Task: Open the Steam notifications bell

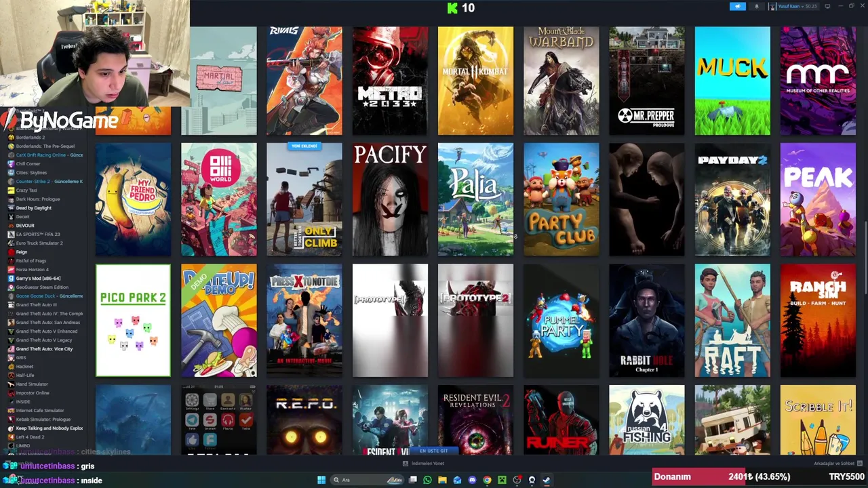Action: coord(757,7)
